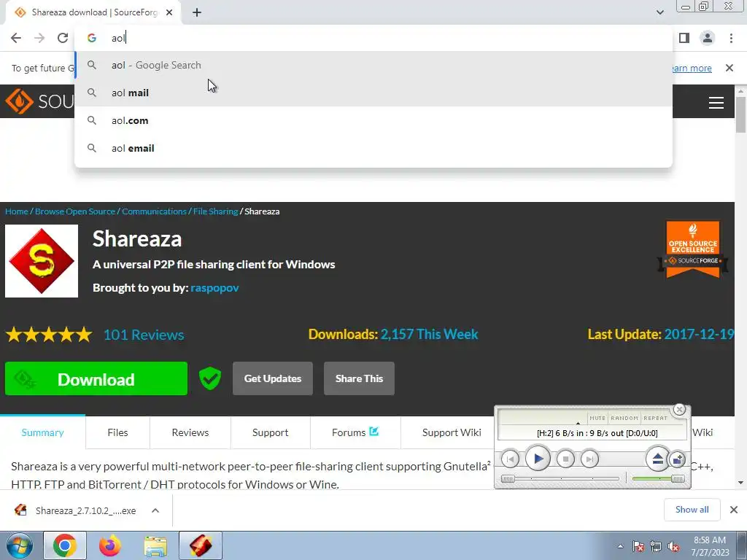Open the Windows Start button
Viewport: 747px width, 560px height.
point(18,545)
